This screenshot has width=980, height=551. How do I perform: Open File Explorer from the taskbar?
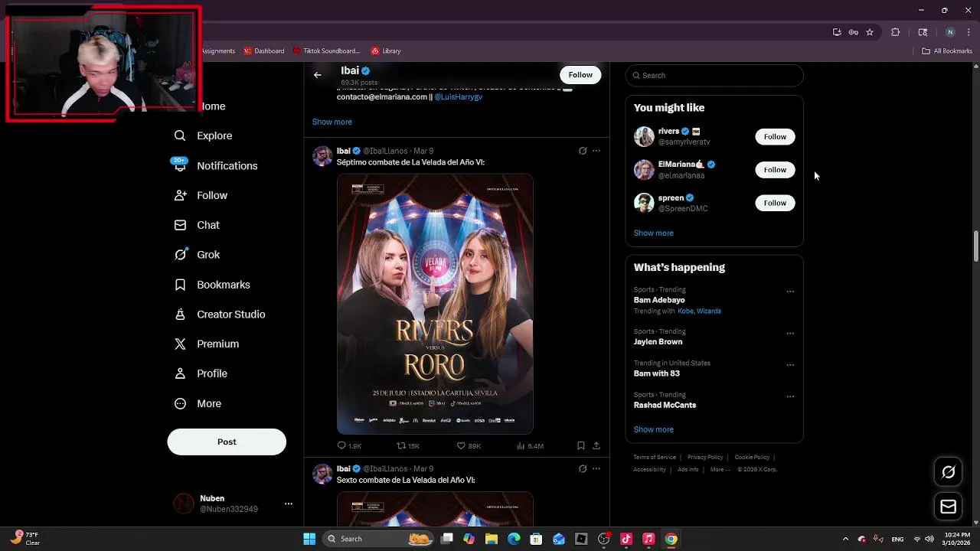(492, 539)
